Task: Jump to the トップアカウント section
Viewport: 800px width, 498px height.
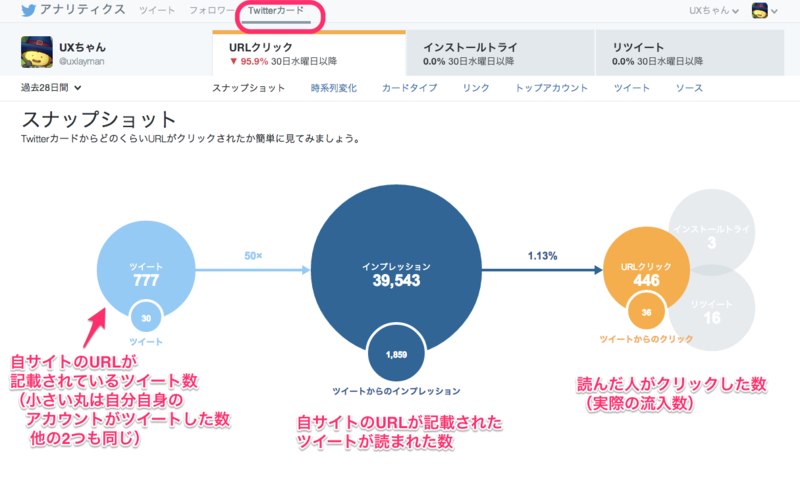Action: pyautogui.click(x=551, y=88)
